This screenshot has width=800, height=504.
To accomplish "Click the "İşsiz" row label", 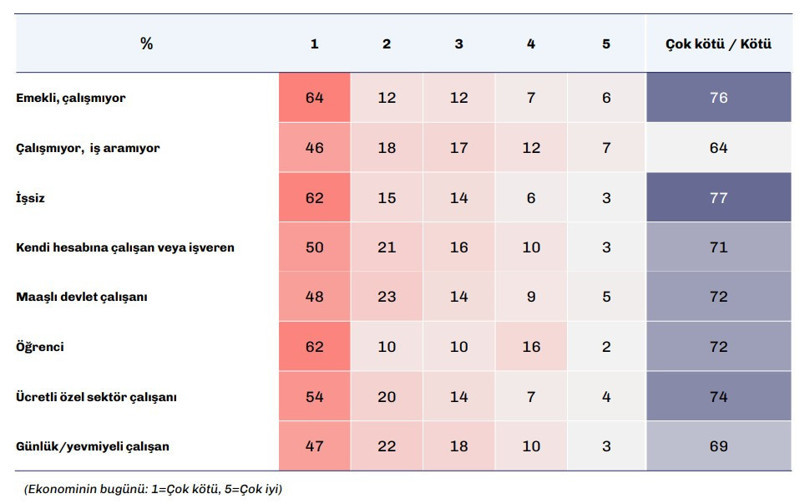I will point(32,198).
